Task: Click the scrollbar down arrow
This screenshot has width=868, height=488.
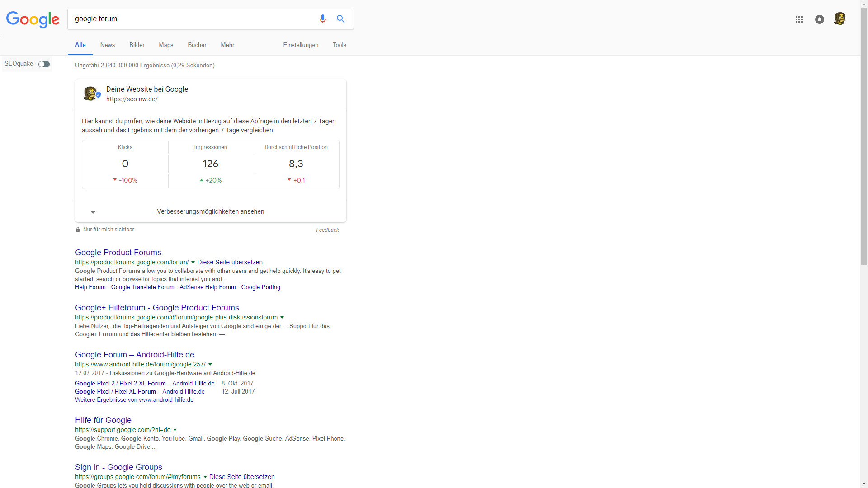Action: [x=864, y=484]
